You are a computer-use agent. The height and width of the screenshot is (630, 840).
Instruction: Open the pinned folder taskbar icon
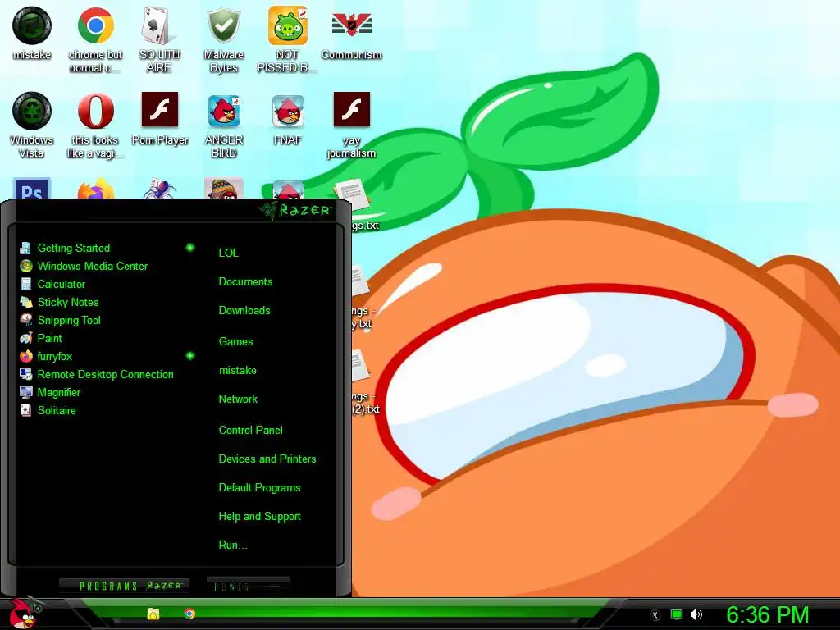coord(153,614)
